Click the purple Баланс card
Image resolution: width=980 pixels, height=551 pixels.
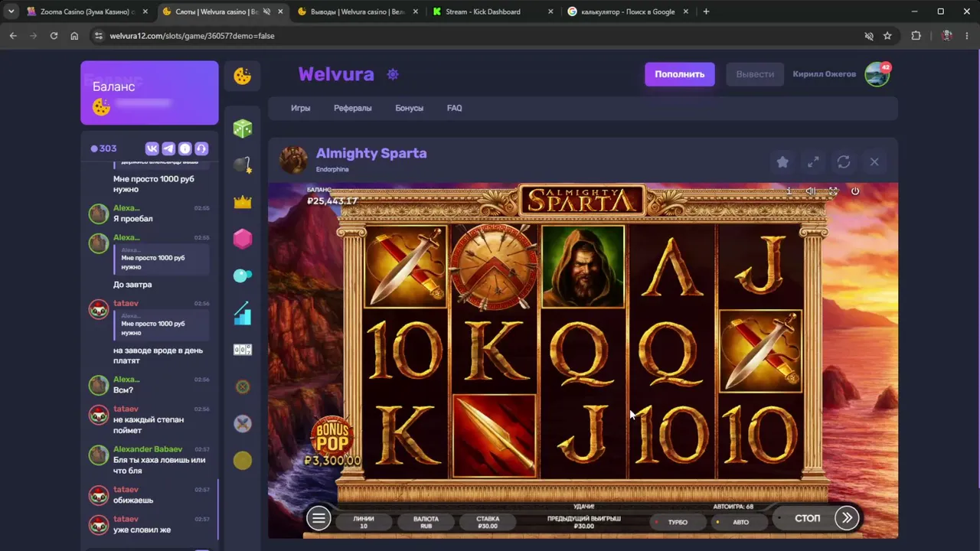click(x=149, y=93)
